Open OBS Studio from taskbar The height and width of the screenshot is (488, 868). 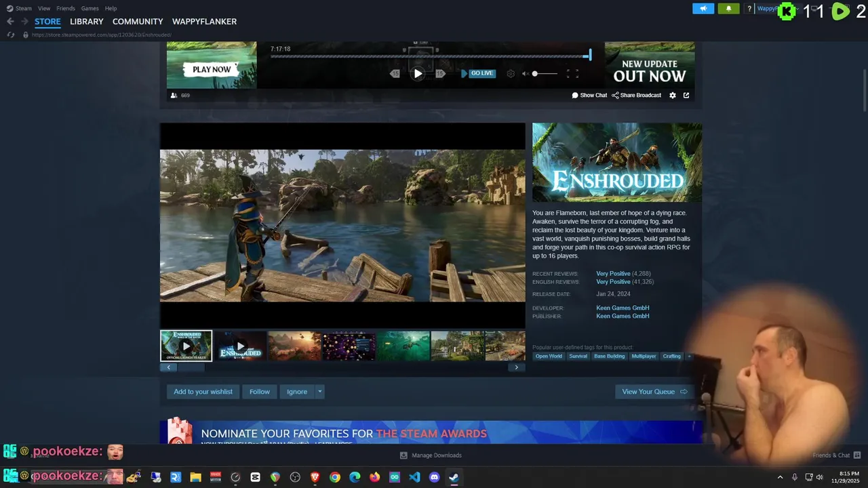(295, 477)
